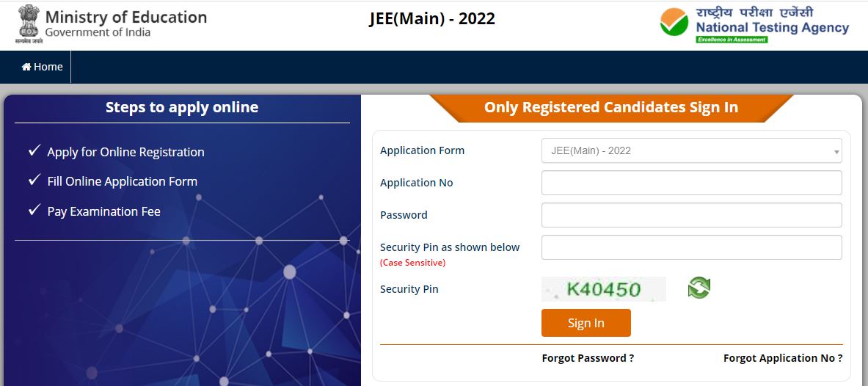Click the Apply for Online Registration checkmark
This screenshot has width=868, height=386.
pyautogui.click(x=34, y=151)
